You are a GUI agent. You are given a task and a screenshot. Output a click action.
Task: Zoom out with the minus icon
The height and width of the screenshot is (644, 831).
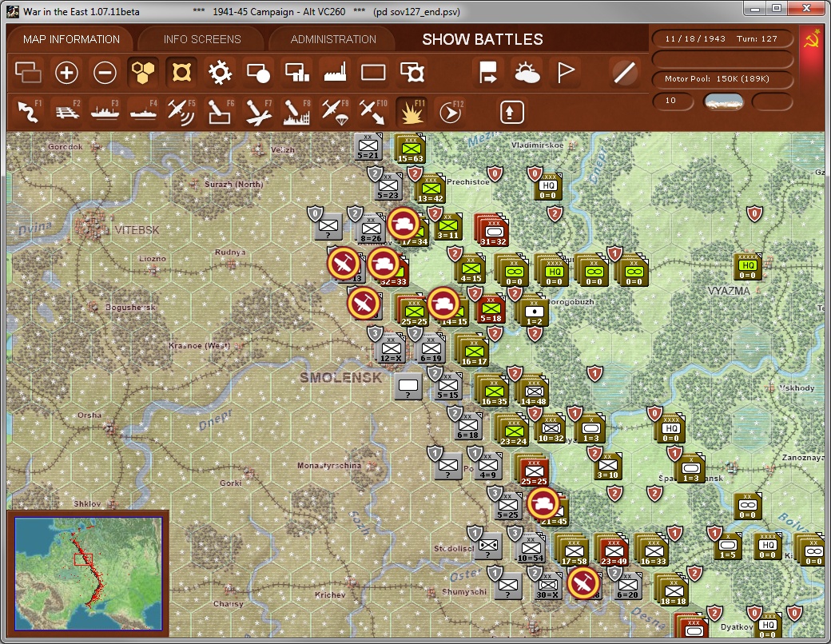coord(105,73)
